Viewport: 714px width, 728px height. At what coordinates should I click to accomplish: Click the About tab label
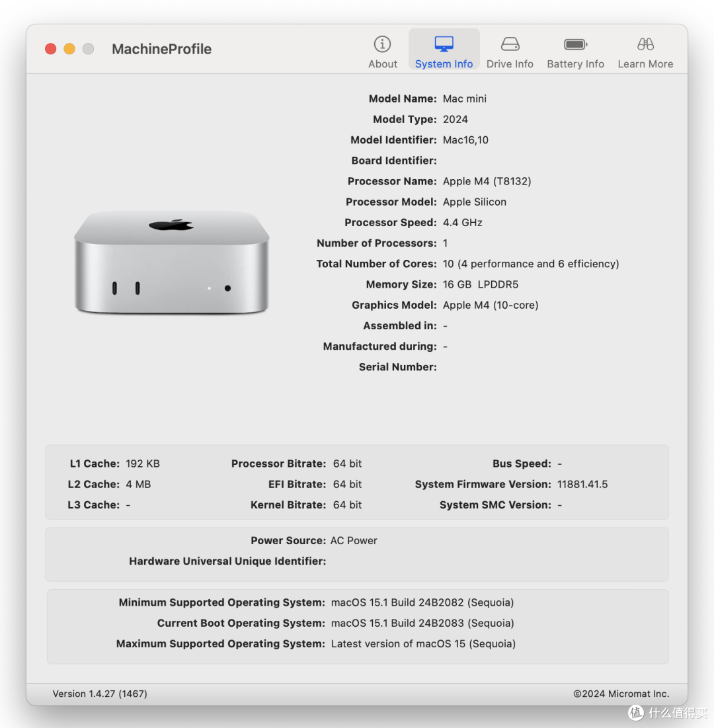point(383,64)
